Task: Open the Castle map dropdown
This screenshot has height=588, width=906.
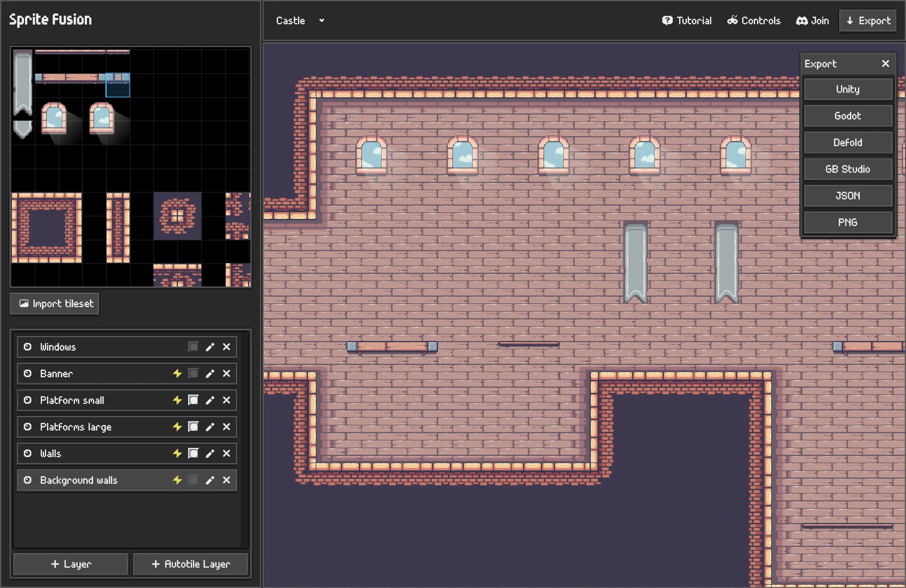Action: pos(300,21)
